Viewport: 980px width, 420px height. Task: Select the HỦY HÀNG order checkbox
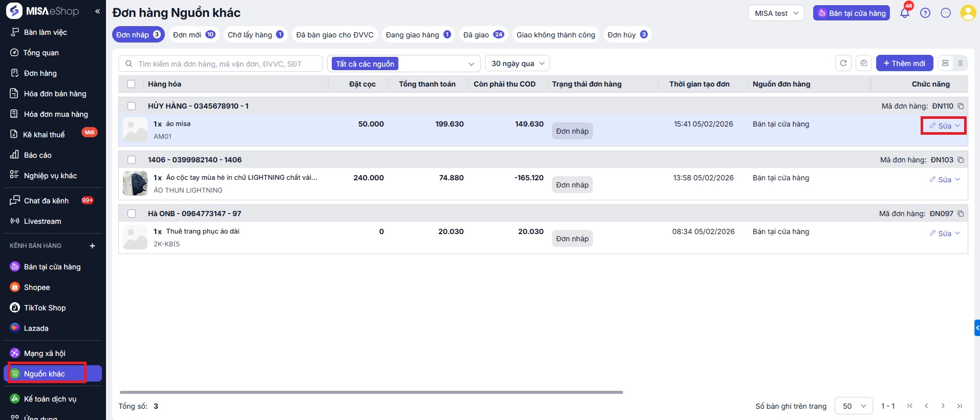(132, 106)
